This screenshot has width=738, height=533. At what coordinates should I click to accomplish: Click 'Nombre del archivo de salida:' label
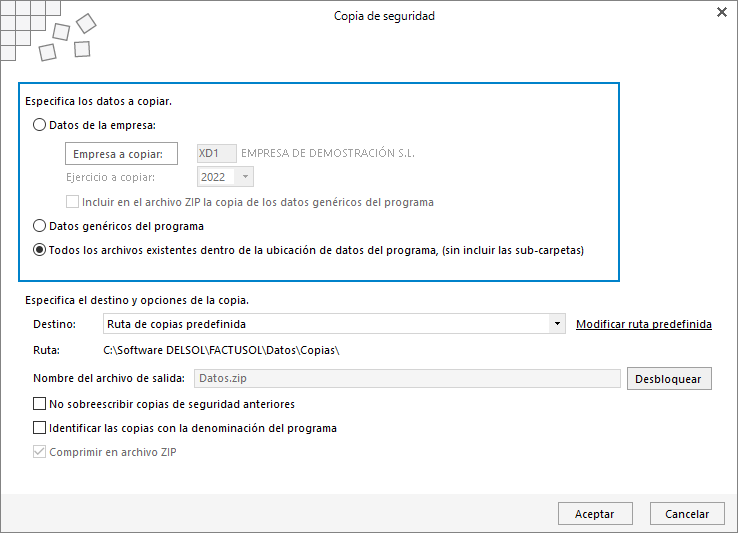pyautogui.click(x=109, y=379)
